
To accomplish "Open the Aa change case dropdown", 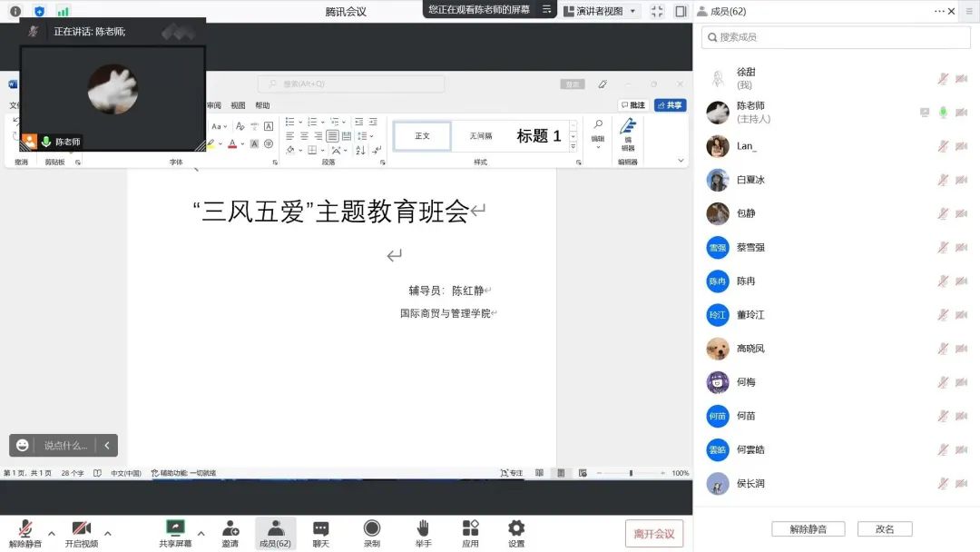I will click(x=219, y=126).
